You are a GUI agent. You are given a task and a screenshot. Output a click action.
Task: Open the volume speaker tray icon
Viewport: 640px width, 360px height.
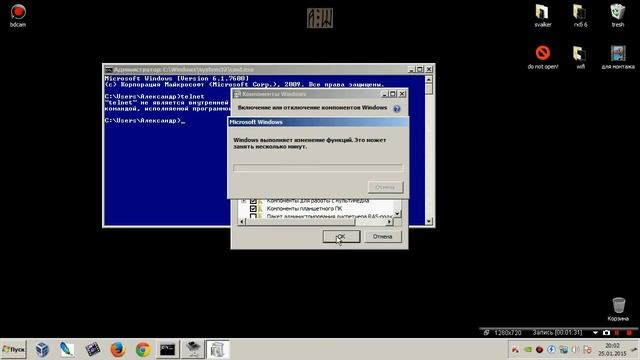pos(576,350)
